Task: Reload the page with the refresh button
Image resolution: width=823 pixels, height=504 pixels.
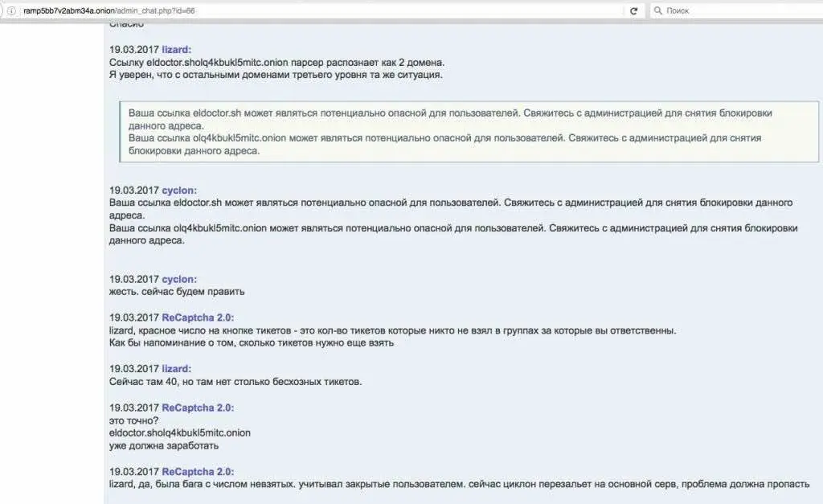Action: pos(633,10)
